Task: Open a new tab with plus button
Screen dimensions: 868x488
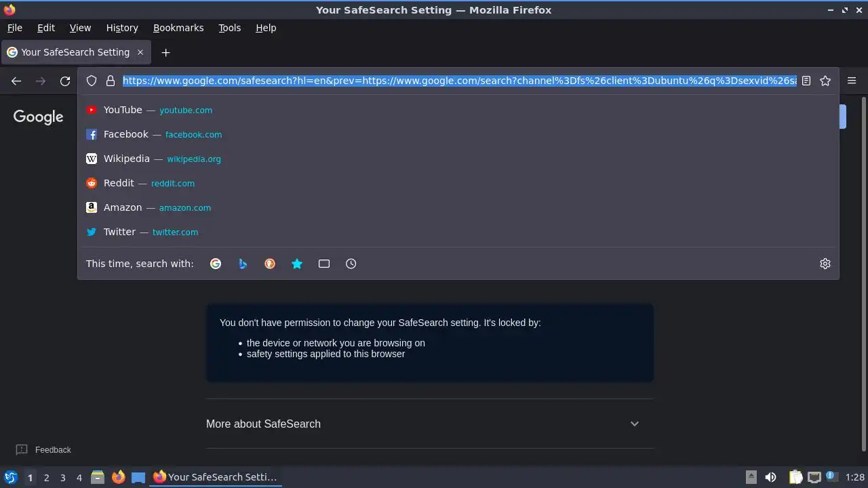Action: point(165,52)
